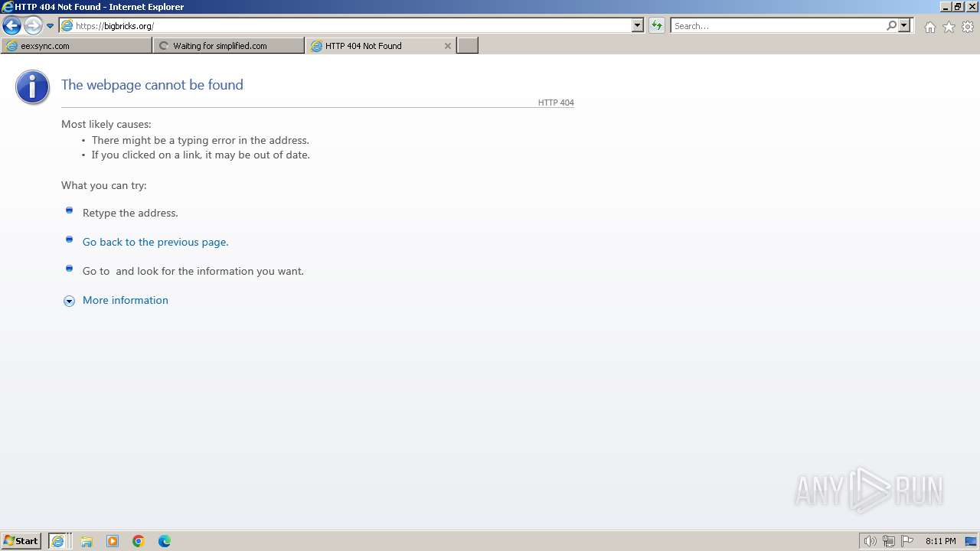Click the More information link text
This screenshot has height=551, width=980.
(x=126, y=300)
